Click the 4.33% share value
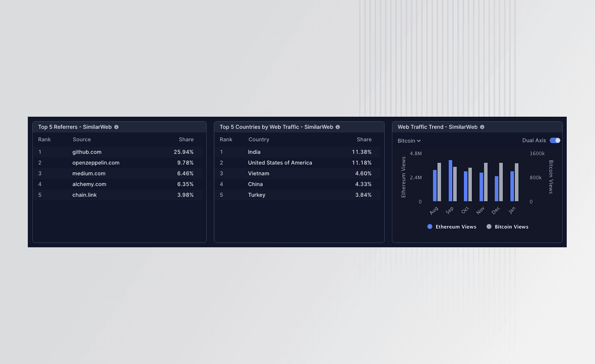The image size is (595, 364). click(363, 184)
